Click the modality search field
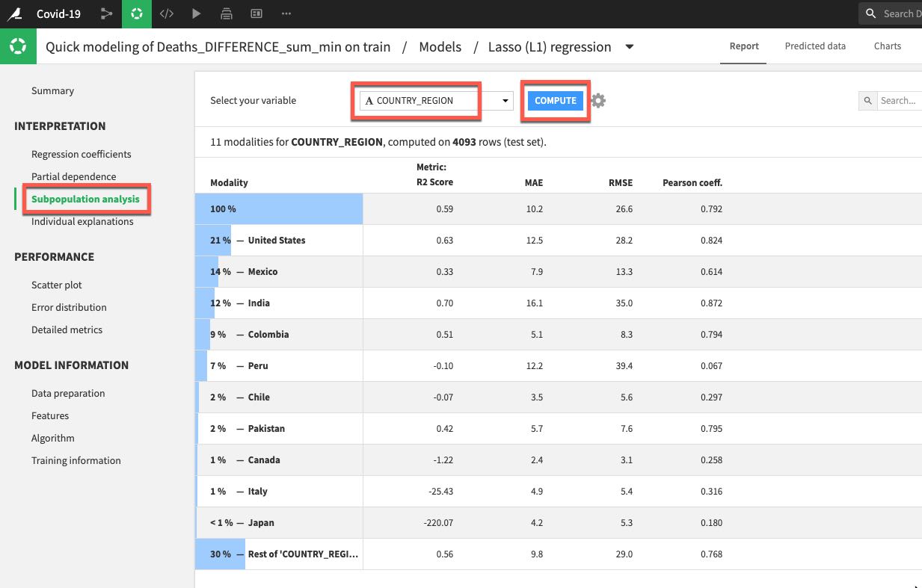 [897, 101]
